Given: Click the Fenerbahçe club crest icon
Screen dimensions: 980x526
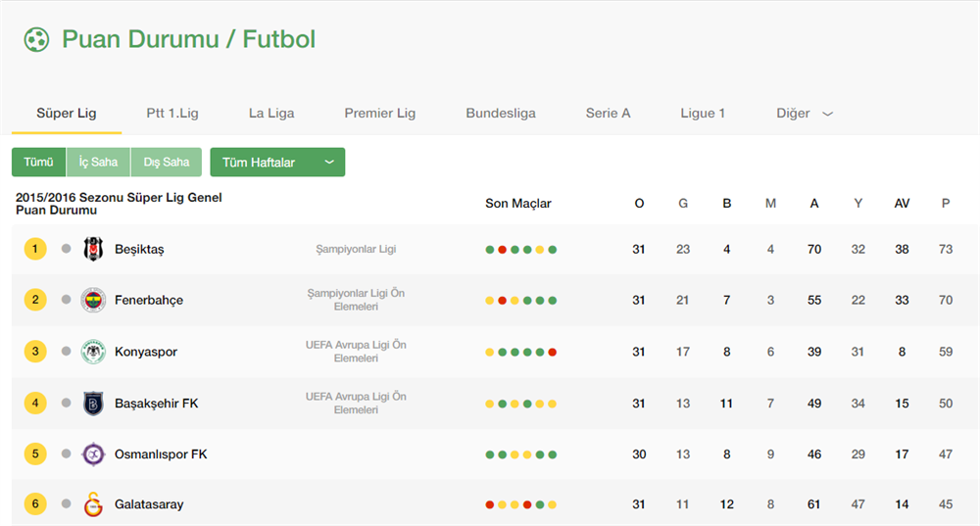Looking at the screenshot, I should tap(93, 300).
